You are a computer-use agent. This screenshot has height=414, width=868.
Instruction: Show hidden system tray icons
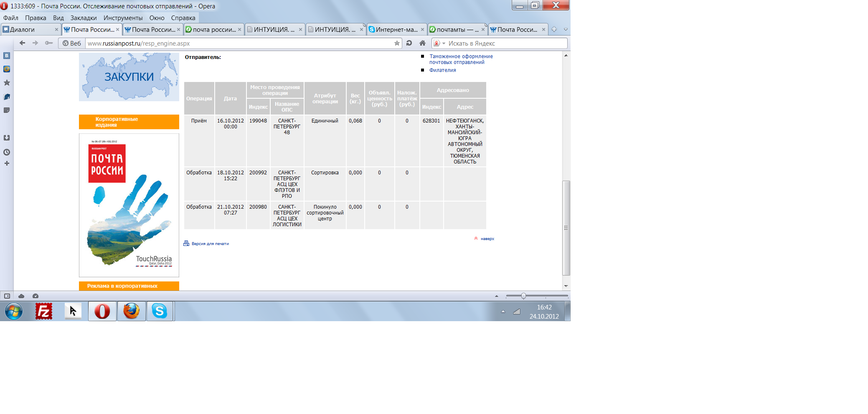click(x=503, y=312)
